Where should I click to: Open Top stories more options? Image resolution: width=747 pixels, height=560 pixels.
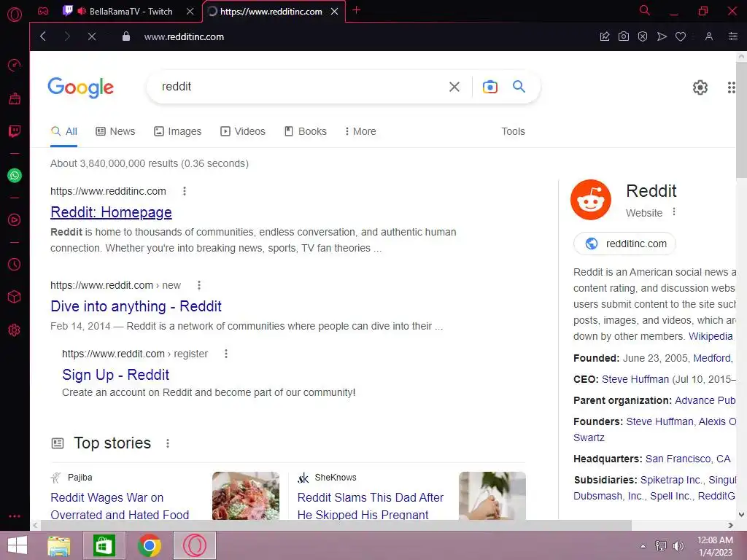click(168, 443)
